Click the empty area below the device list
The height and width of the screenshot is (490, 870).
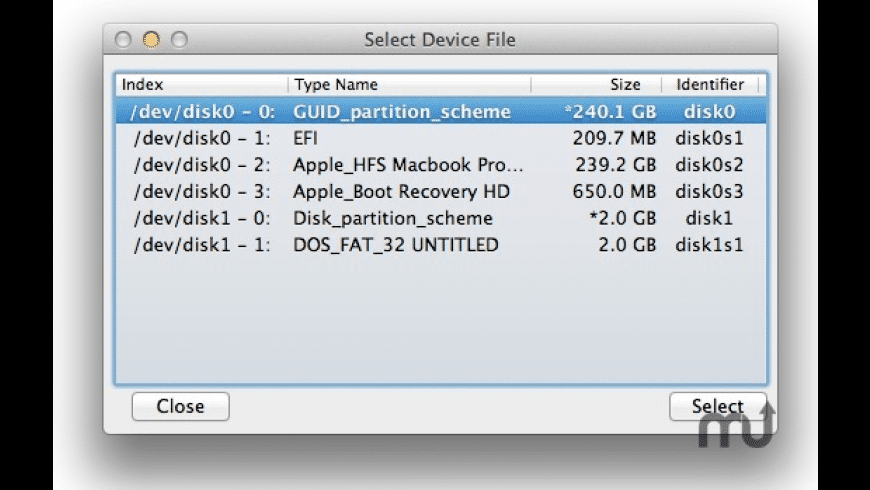pos(440,320)
